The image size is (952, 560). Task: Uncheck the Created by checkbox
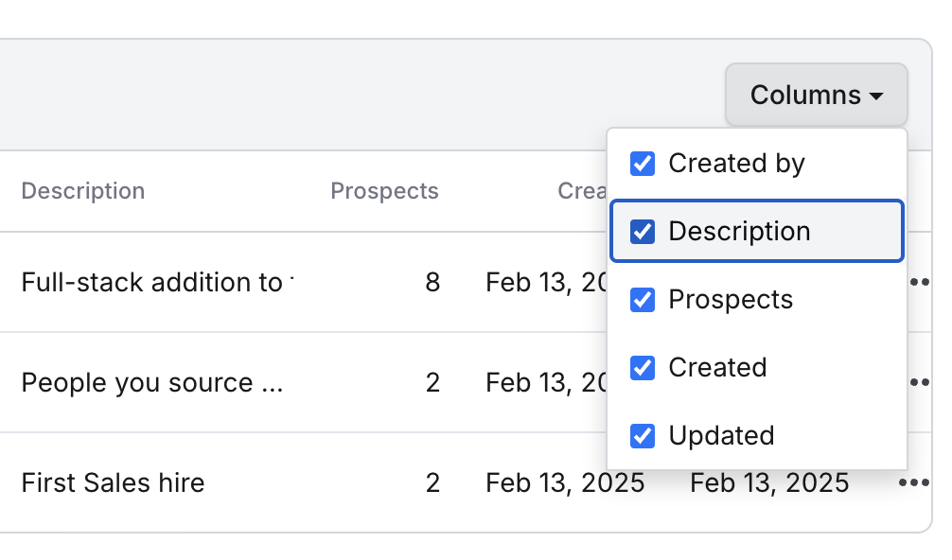(x=643, y=164)
